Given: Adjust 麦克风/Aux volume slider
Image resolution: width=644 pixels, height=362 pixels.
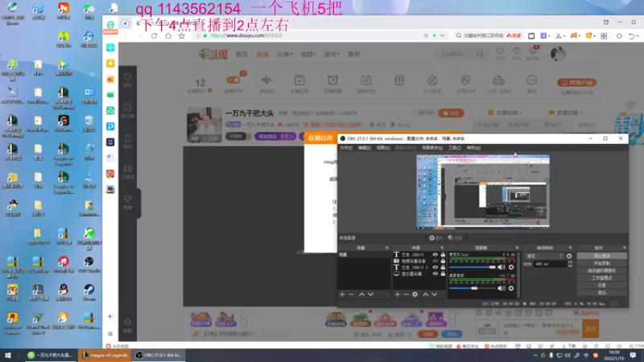Looking at the screenshot, I should pyautogui.click(x=473, y=267).
